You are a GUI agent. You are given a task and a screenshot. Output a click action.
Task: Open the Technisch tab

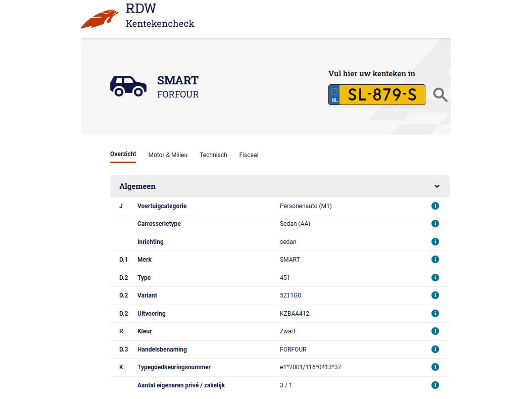213,155
